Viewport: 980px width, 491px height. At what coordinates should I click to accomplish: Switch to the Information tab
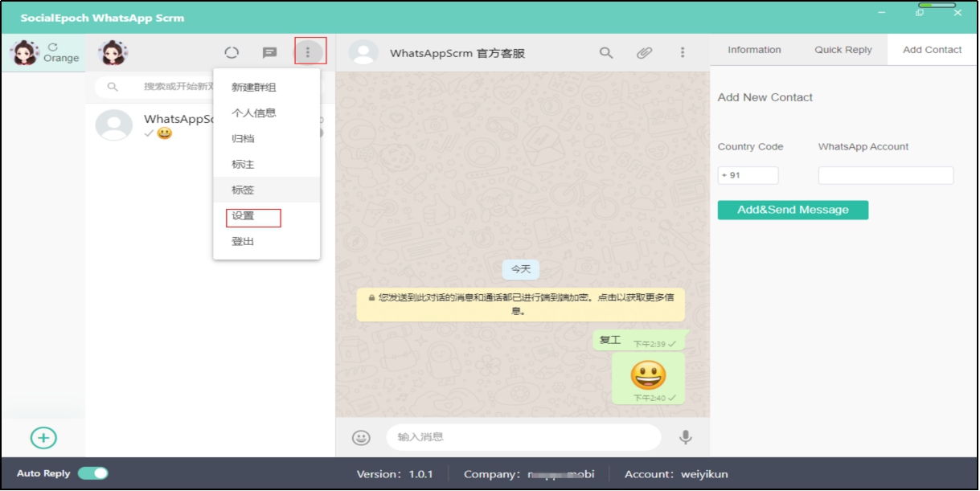(754, 50)
